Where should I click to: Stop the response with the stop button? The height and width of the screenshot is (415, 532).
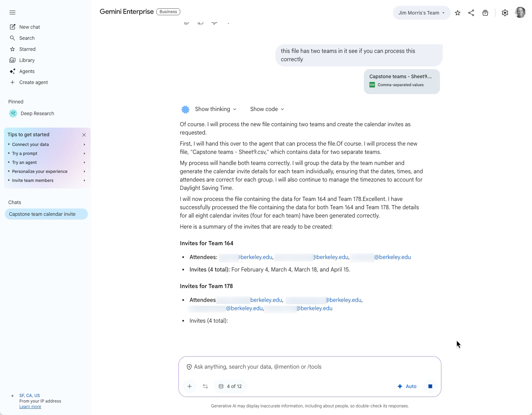(430, 386)
